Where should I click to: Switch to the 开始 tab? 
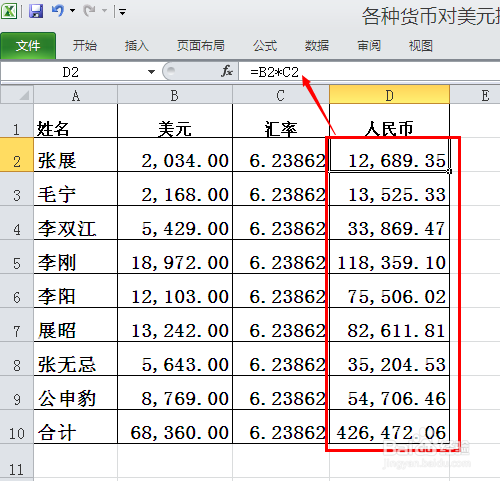(85, 46)
